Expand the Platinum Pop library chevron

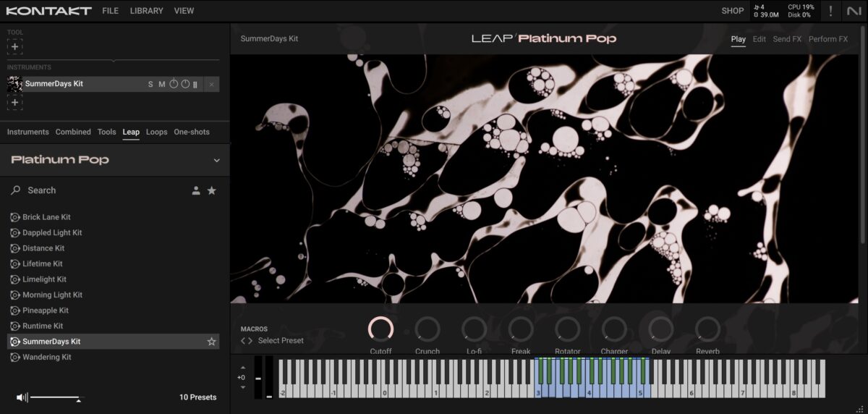pos(216,161)
